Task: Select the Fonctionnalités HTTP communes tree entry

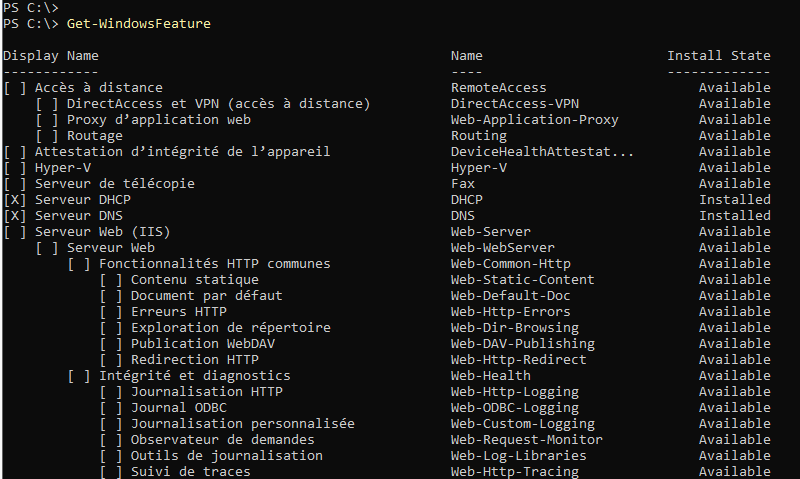Action: pyautogui.click(x=214, y=264)
